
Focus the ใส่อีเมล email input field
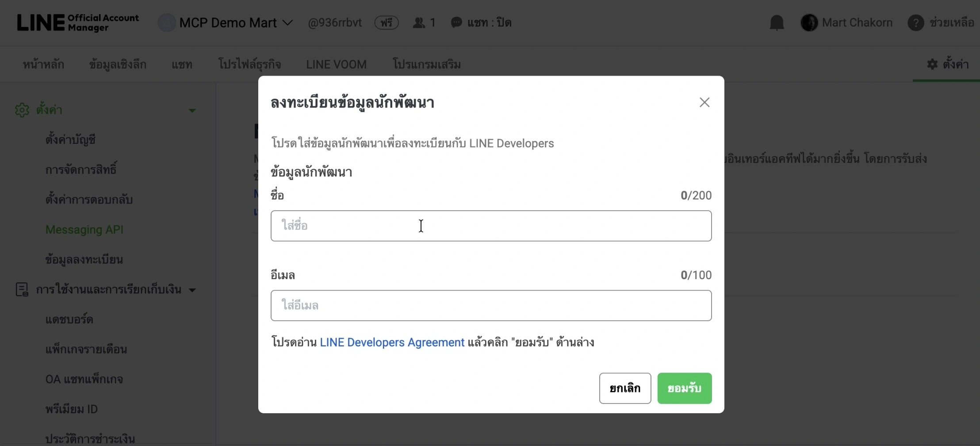click(x=491, y=305)
